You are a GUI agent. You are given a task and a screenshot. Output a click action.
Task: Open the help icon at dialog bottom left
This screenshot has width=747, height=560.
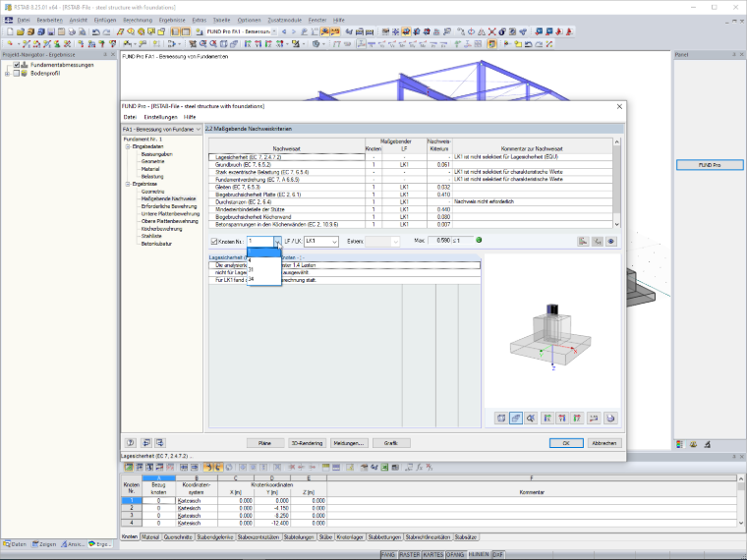pos(131,443)
